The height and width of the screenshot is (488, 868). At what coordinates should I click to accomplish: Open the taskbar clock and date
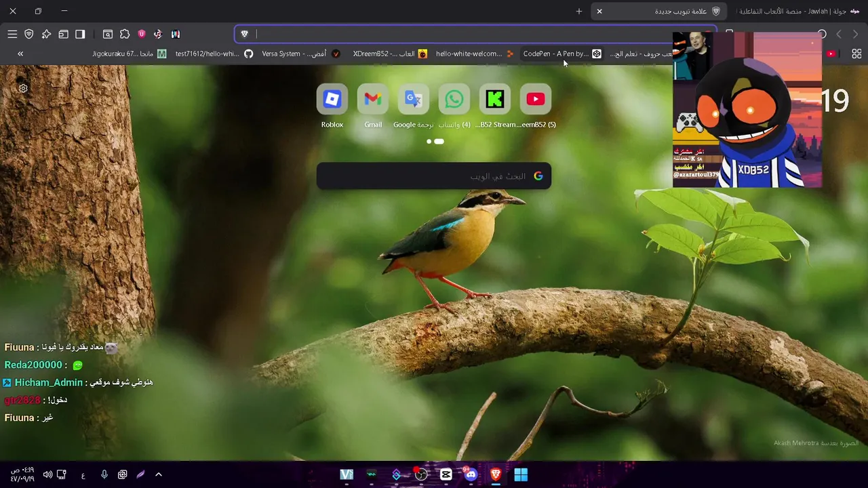(x=22, y=474)
